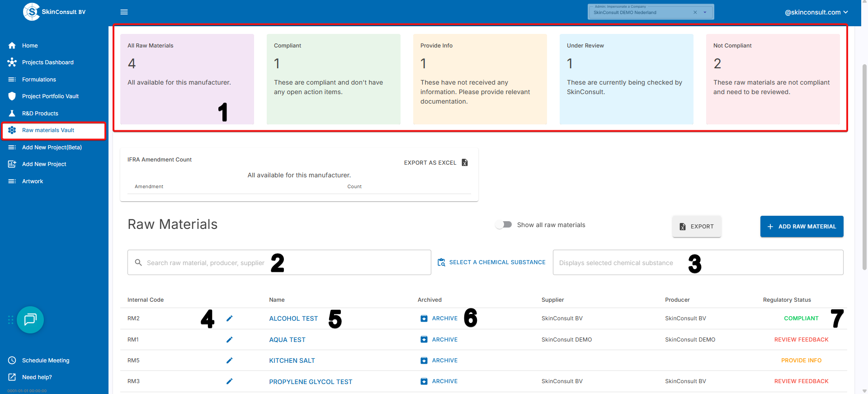Image resolution: width=868 pixels, height=394 pixels.
Task: Go to Formulations in the sidebar
Action: point(39,80)
